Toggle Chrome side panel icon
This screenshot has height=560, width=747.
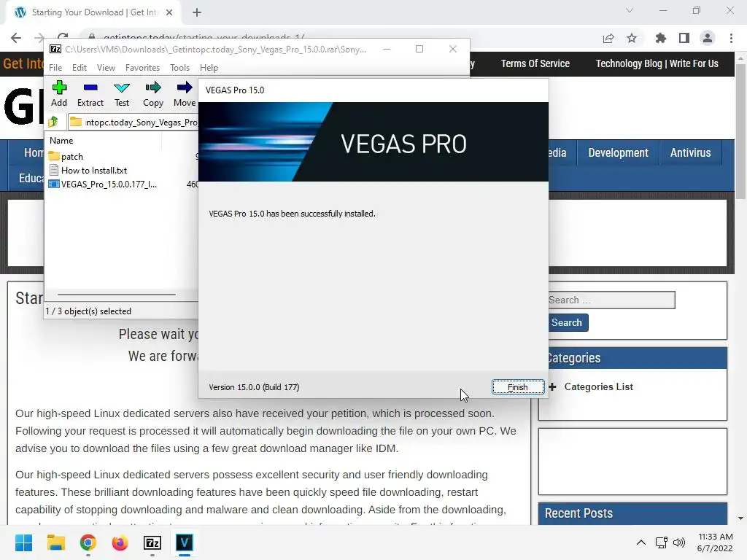tap(684, 38)
